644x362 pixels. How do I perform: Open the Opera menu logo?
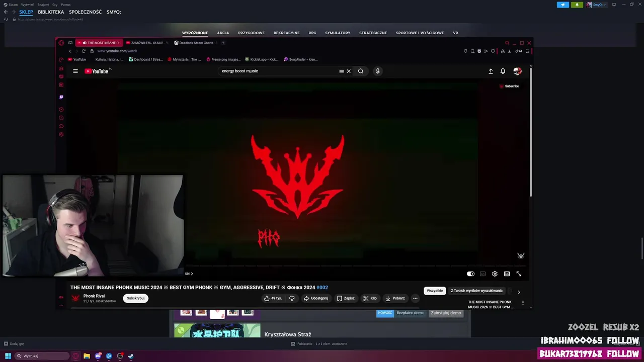pos(61,43)
